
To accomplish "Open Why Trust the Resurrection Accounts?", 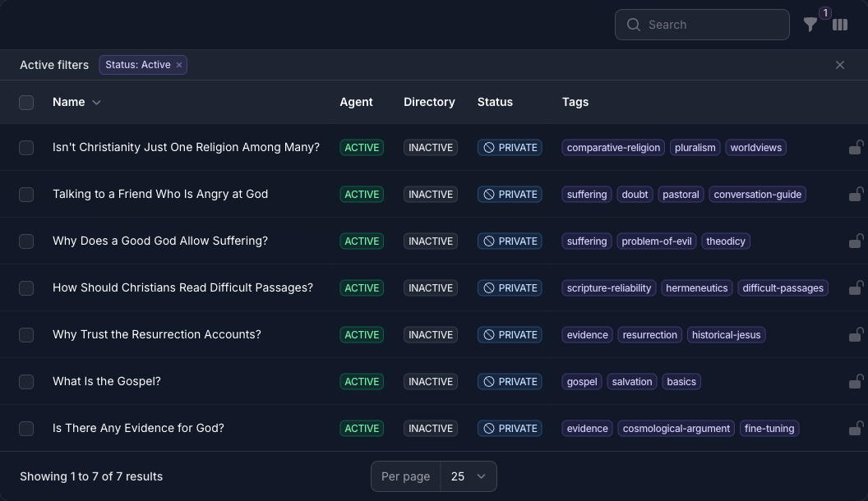I will coord(157,334).
